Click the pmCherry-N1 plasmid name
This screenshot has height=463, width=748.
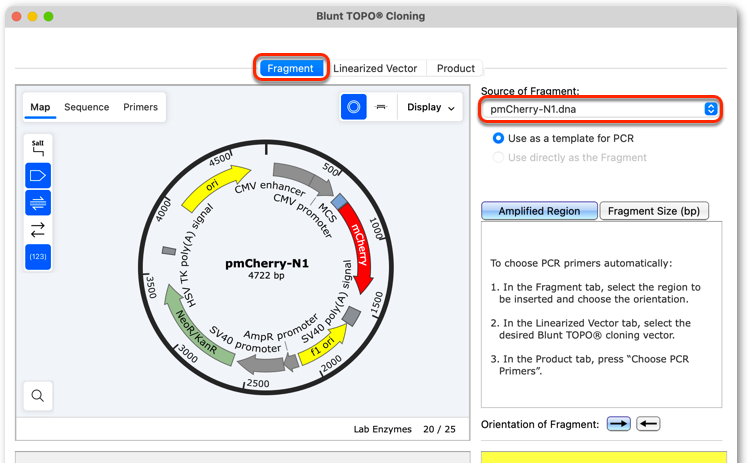tap(267, 263)
